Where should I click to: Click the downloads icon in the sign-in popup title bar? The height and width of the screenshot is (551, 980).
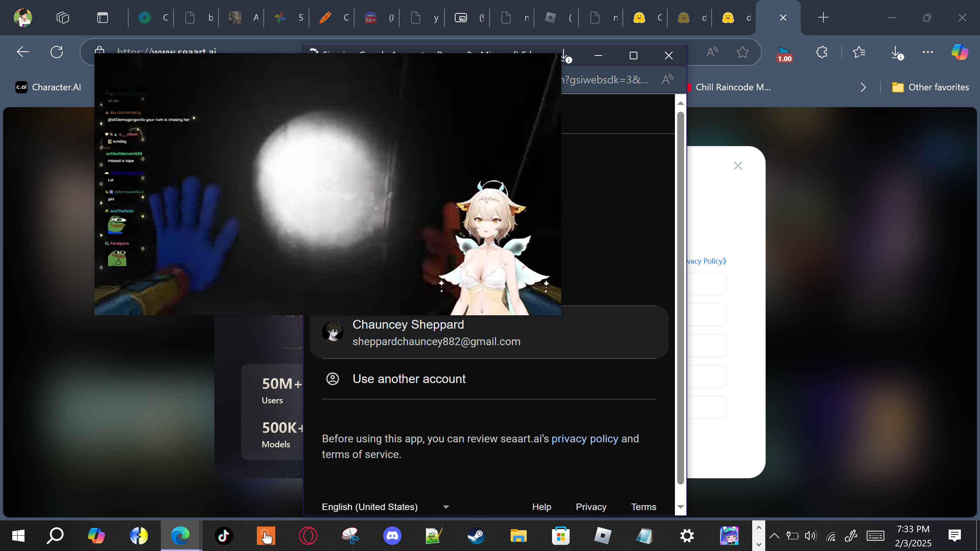(565, 55)
